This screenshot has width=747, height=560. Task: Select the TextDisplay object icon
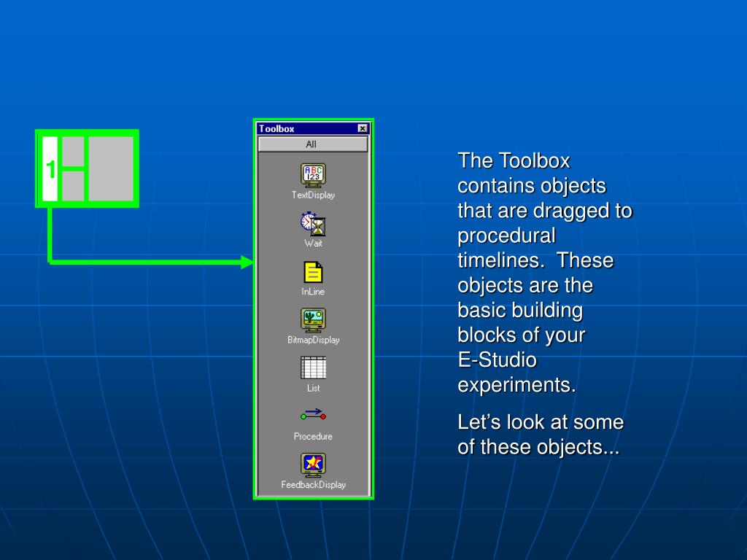click(x=313, y=175)
